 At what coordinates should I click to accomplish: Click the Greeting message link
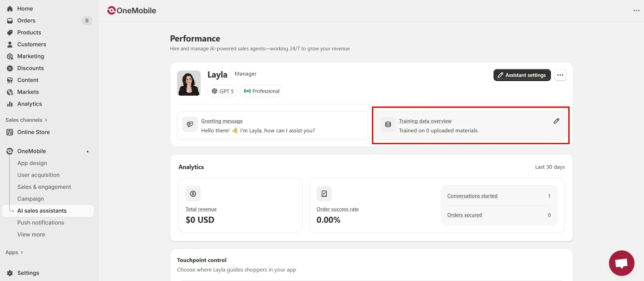222,121
